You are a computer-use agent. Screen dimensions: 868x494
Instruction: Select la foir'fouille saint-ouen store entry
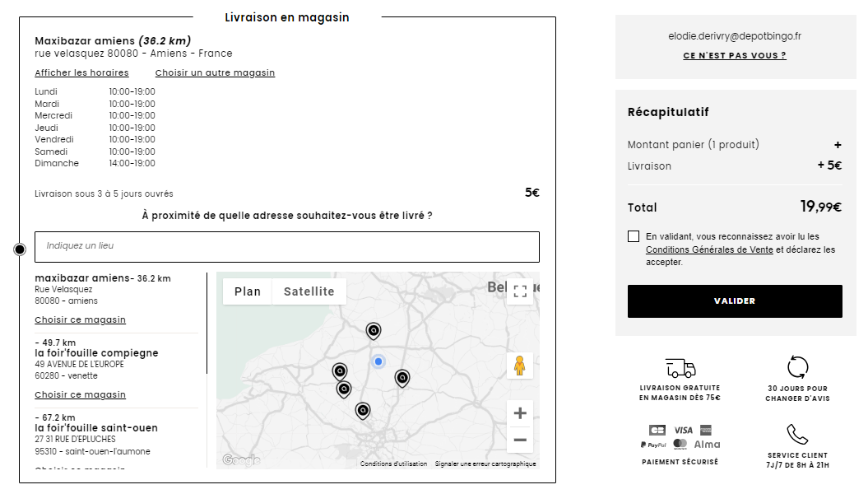tap(96, 428)
